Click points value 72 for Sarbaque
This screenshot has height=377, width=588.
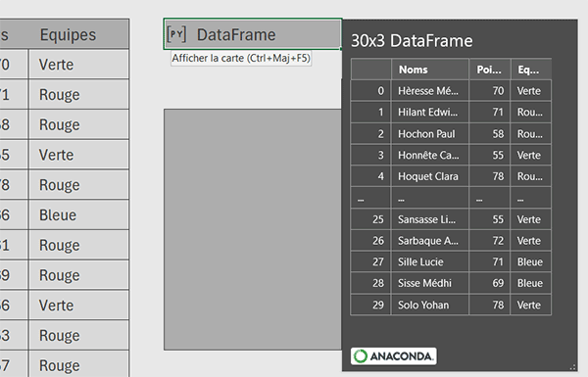point(489,241)
